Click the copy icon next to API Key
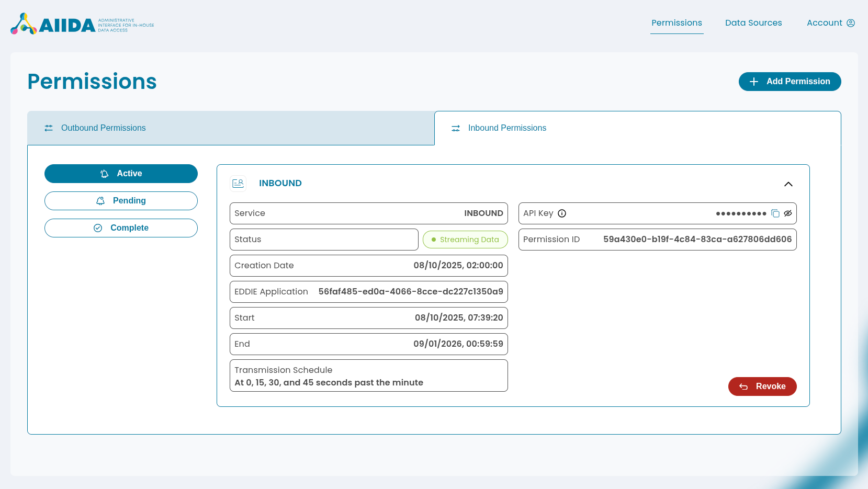The image size is (868, 489). click(775, 213)
